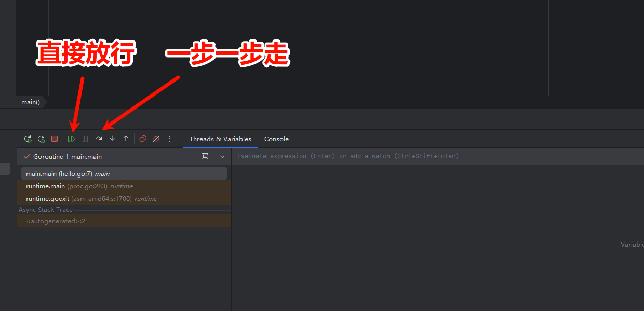
Task: Click the Rerun in debug mode icon
Action: pos(41,139)
